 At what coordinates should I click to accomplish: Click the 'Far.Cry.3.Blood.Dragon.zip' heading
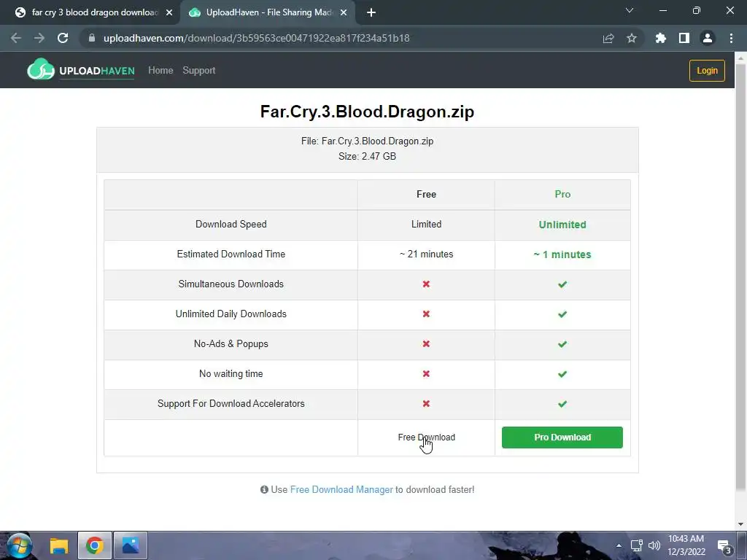point(368,112)
